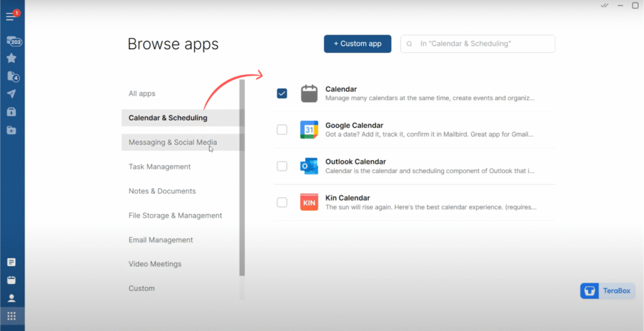644x331 pixels.
Task: Click the Google Calendar app icon
Action: [x=309, y=130]
